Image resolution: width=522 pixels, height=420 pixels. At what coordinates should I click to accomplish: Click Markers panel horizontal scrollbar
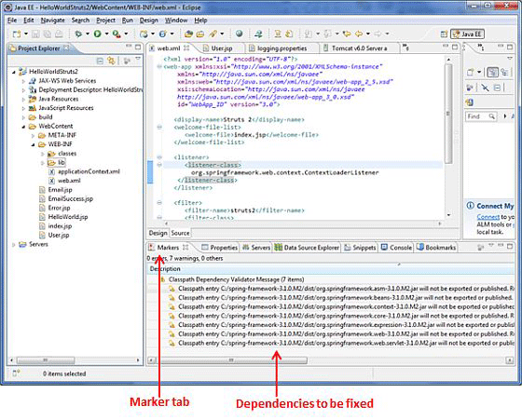point(234,360)
